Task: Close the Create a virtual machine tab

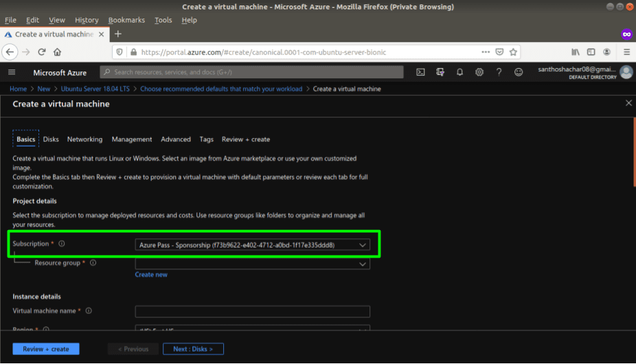Action: click(102, 34)
